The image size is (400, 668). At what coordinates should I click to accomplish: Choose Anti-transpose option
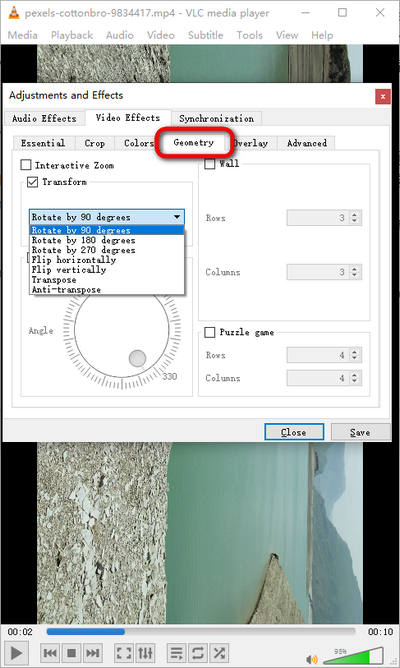click(x=106, y=289)
